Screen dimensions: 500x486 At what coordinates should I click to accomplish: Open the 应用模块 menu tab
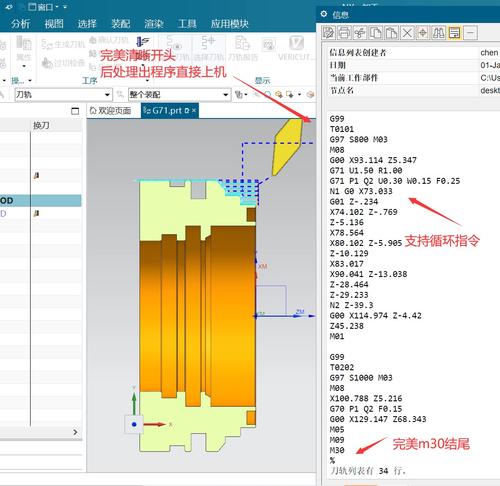click(x=230, y=24)
